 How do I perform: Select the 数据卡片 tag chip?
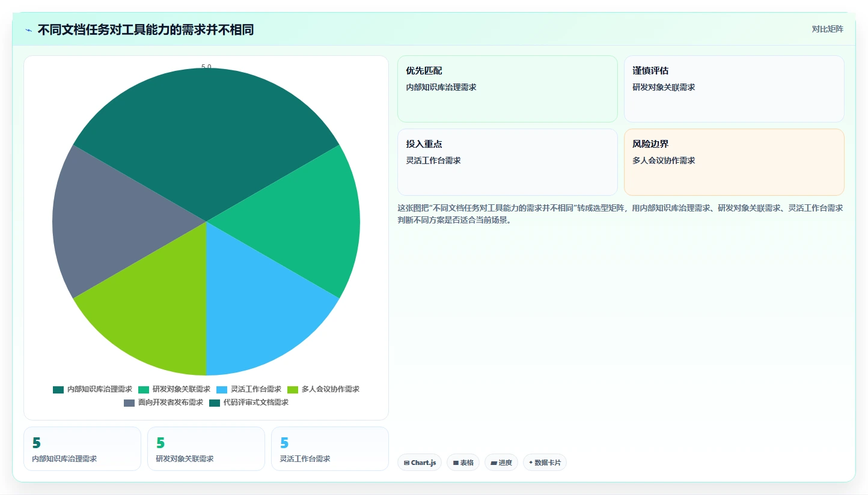coord(545,463)
